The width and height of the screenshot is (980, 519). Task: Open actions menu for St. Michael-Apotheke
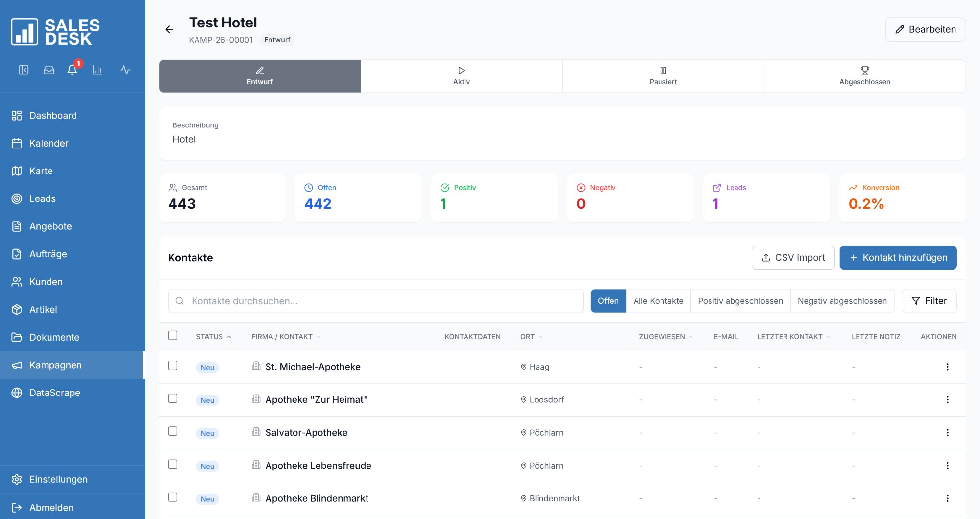[x=948, y=366]
